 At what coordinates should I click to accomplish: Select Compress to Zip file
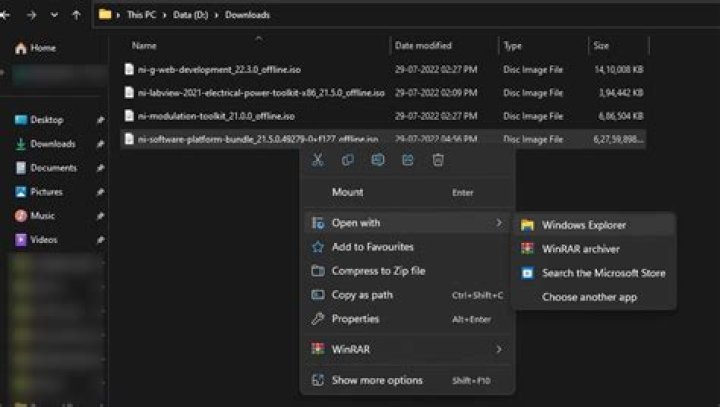[x=407, y=271]
